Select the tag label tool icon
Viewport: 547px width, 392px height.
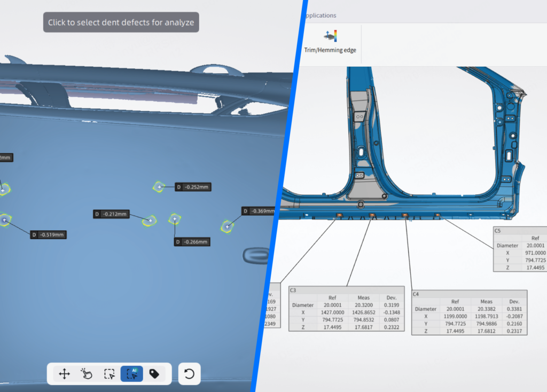(154, 374)
